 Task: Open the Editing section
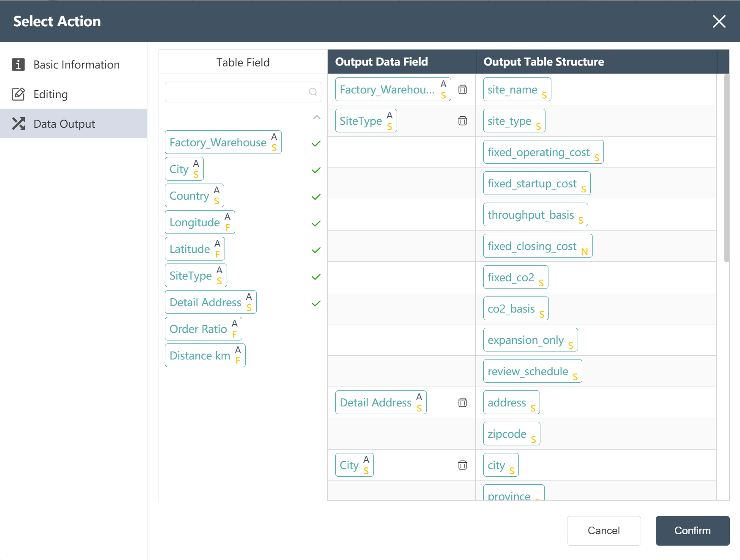click(x=74, y=94)
